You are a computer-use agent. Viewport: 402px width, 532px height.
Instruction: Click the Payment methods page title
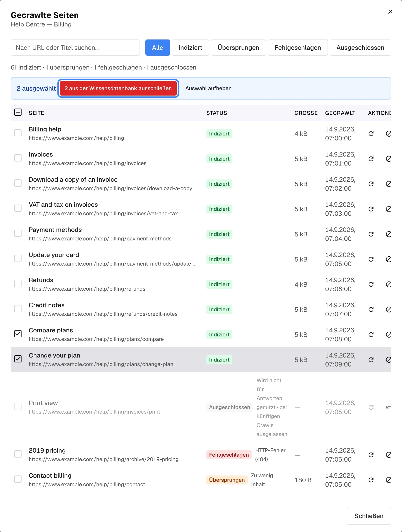click(55, 230)
